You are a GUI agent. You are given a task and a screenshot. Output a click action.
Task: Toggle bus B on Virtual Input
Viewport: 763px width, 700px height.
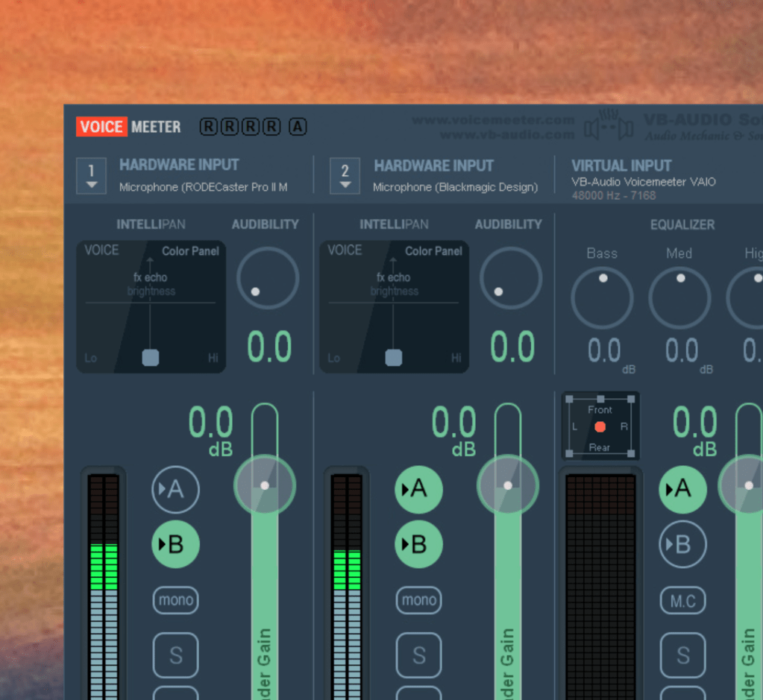pyautogui.click(x=682, y=544)
